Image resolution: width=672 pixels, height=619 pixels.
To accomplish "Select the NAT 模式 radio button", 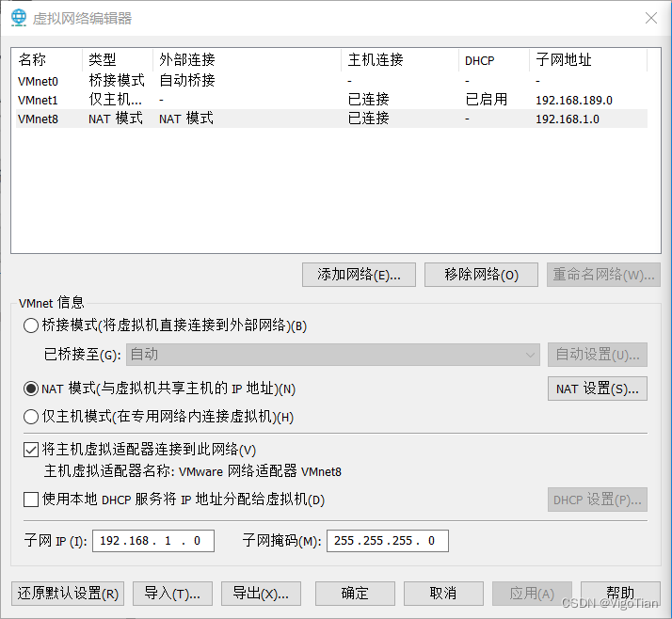I will (x=31, y=389).
